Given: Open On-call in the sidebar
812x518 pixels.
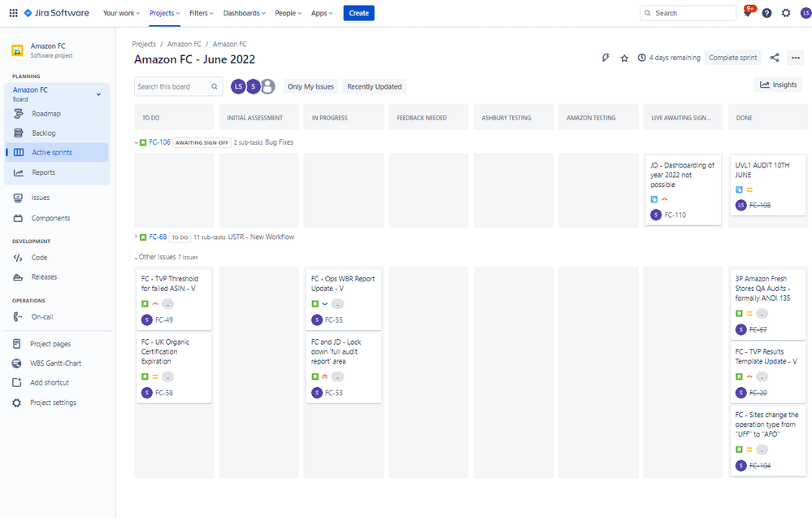Looking at the screenshot, I should click(x=57, y=316).
